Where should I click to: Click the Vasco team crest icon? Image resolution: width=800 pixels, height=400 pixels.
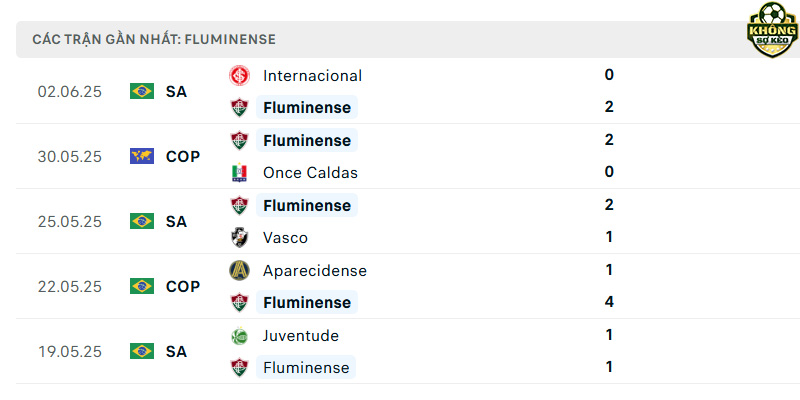(x=239, y=237)
